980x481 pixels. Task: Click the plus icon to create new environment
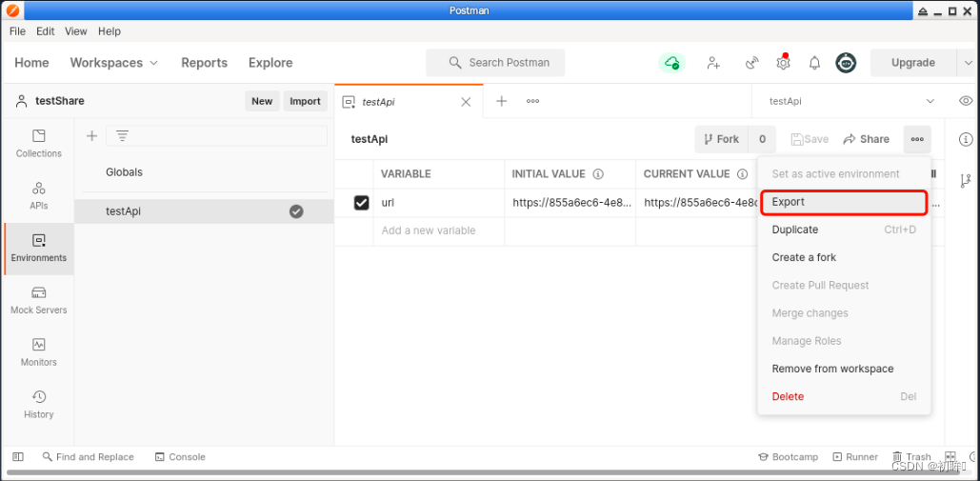91,135
